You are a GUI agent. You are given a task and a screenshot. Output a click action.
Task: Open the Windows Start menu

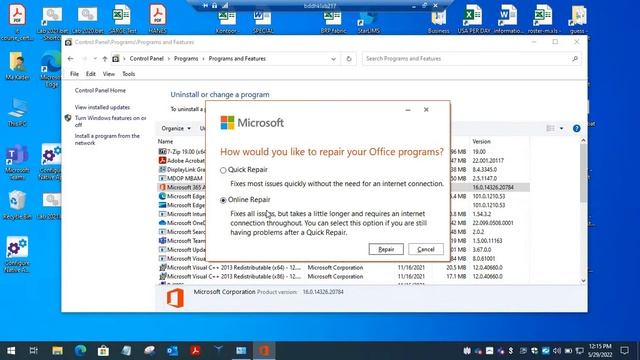pos(11,351)
